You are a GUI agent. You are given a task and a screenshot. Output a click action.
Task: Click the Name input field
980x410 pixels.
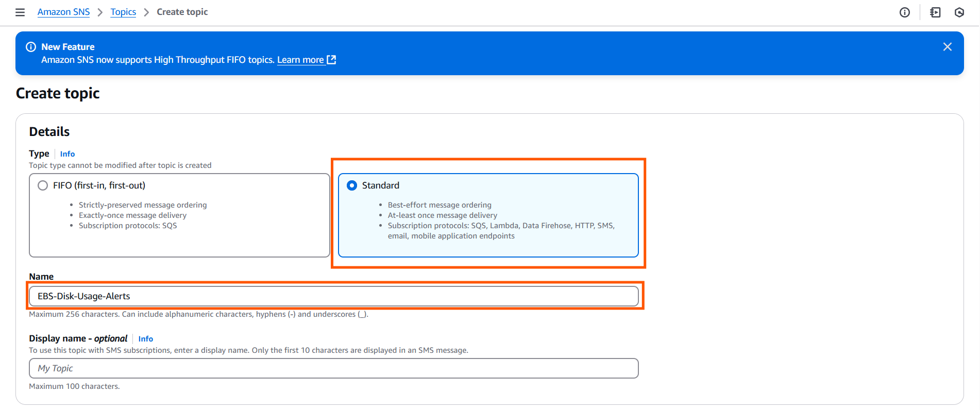334,296
